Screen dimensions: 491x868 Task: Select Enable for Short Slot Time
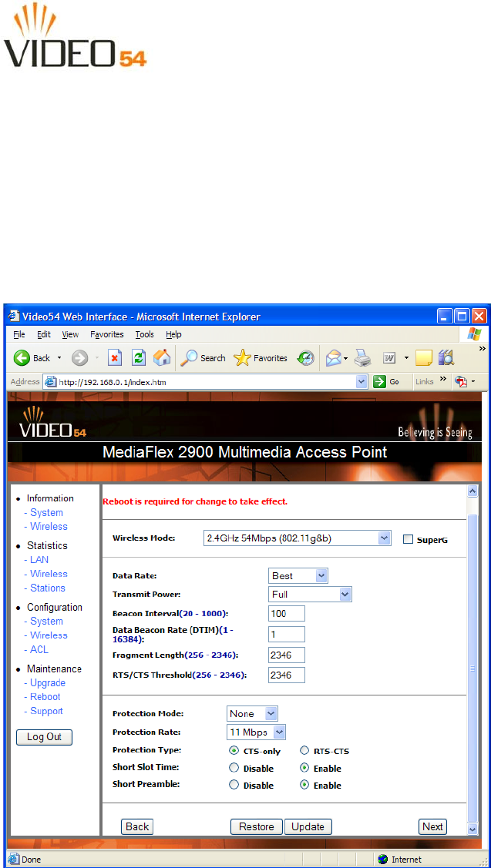(304, 768)
